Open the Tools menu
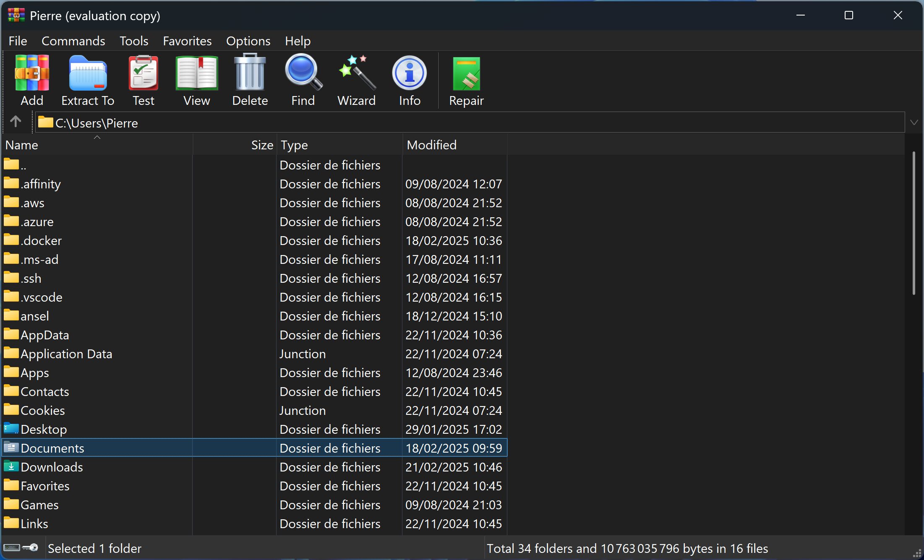Image resolution: width=924 pixels, height=560 pixels. pos(134,41)
